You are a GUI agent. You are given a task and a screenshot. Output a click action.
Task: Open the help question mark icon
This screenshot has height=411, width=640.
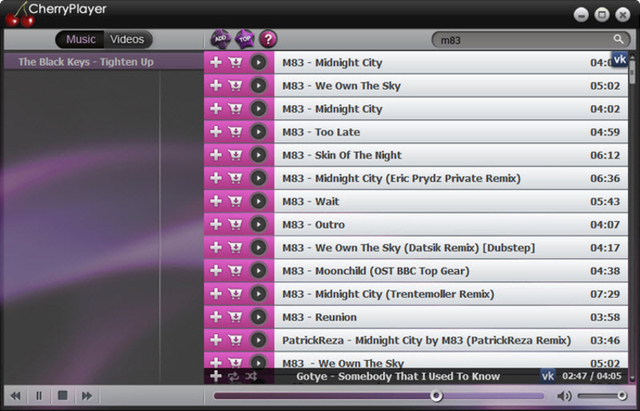(268, 39)
